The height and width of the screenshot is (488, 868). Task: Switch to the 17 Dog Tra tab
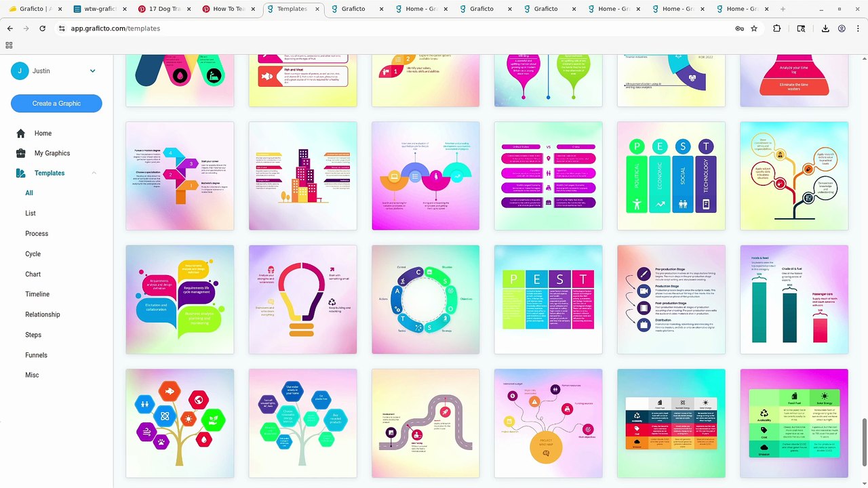point(163,9)
